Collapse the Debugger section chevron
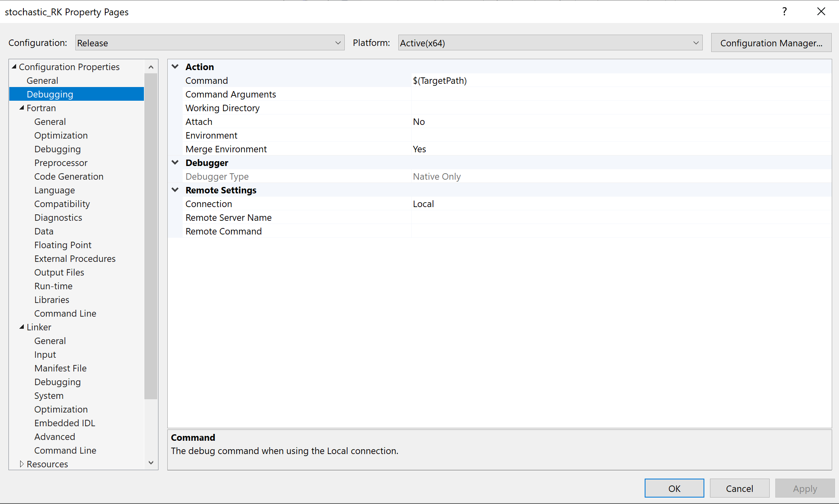Viewport: 839px width, 504px height. pyautogui.click(x=175, y=162)
